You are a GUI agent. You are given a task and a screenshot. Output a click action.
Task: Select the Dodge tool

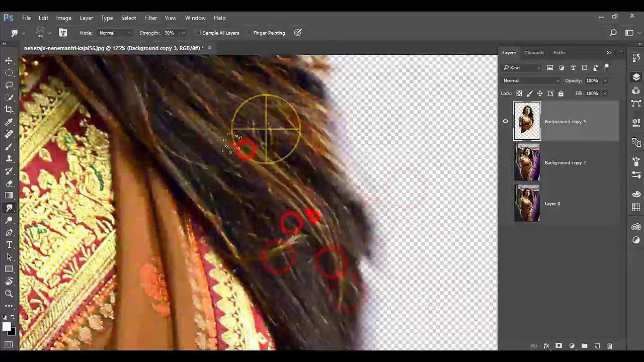coord(9,220)
